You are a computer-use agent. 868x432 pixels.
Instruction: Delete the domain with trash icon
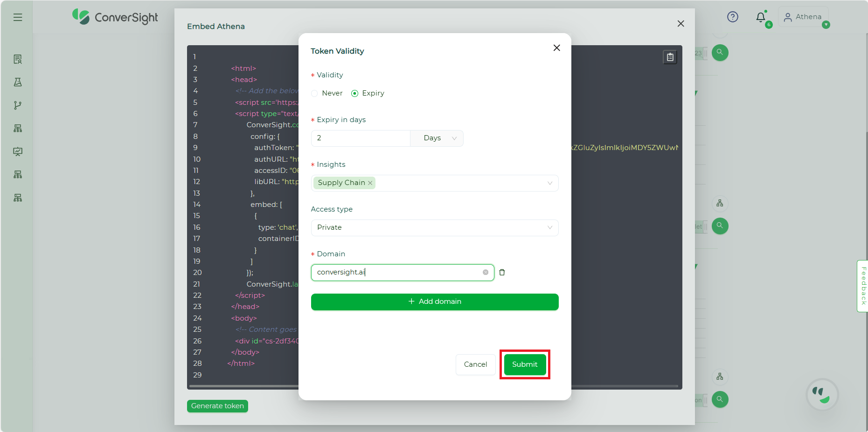pos(502,272)
